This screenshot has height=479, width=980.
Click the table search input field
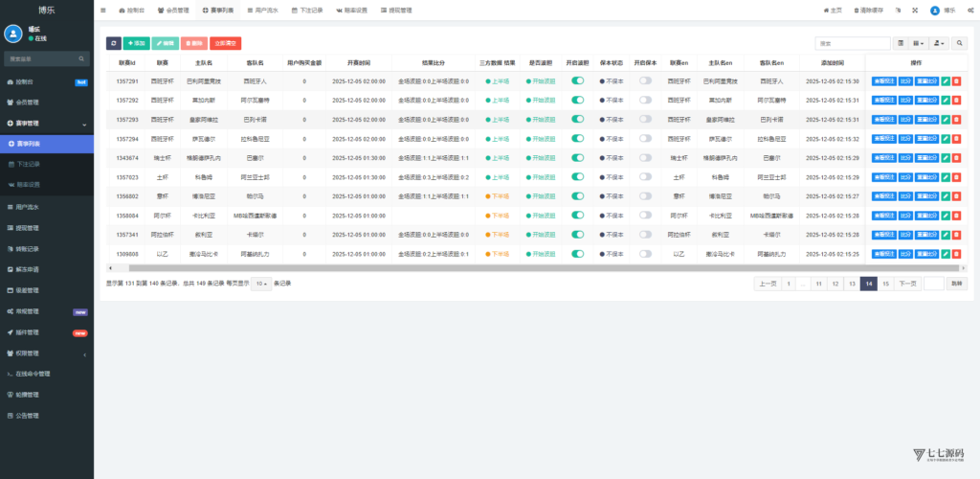point(853,43)
